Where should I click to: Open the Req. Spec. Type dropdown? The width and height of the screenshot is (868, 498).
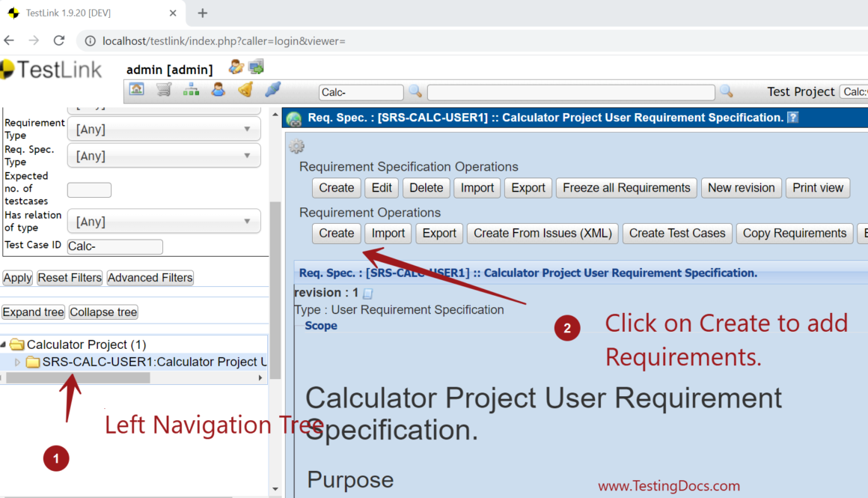164,156
